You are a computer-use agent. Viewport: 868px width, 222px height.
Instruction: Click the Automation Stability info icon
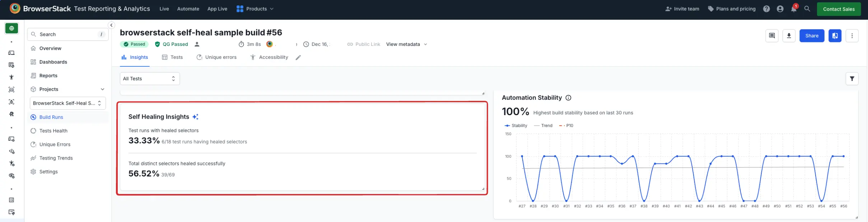pos(568,98)
